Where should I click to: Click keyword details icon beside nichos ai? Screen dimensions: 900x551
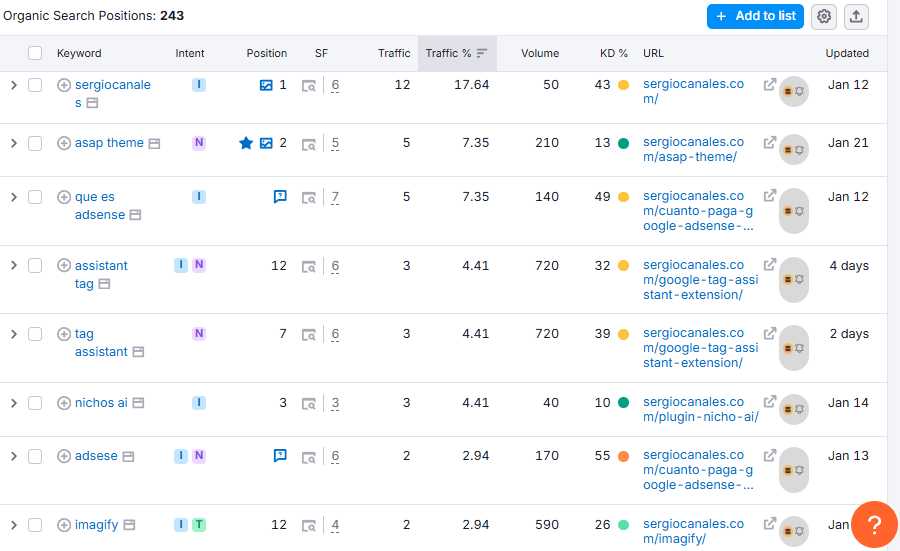click(138, 403)
